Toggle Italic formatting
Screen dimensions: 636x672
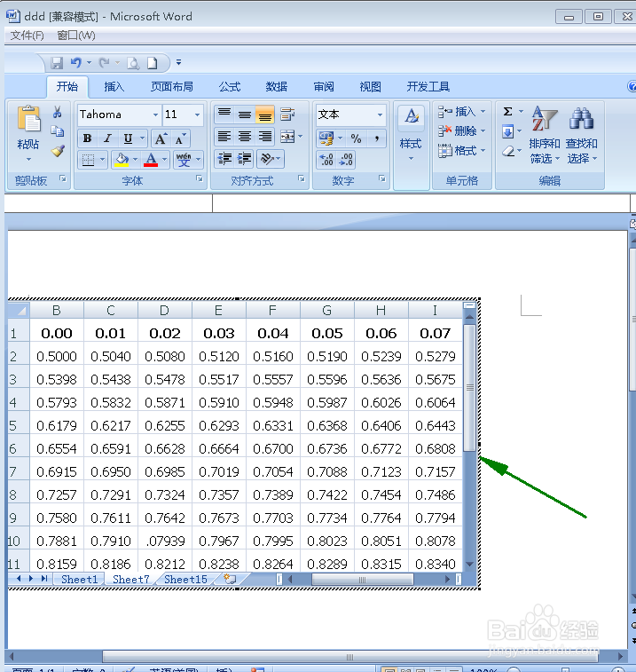point(107,138)
